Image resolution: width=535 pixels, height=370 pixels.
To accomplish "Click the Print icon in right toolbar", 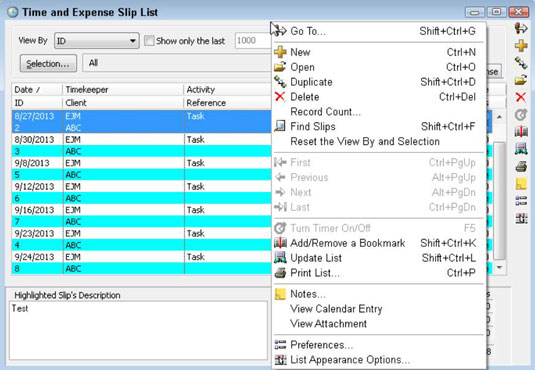I will pos(521,167).
